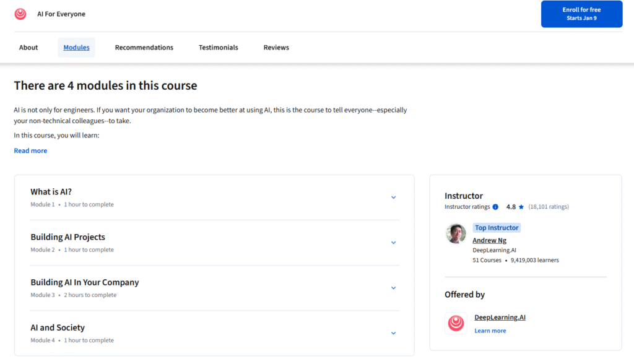Click the DeepLearning.AI logo in header
The height and width of the screenshot is (364, 634).
point(20,14)
